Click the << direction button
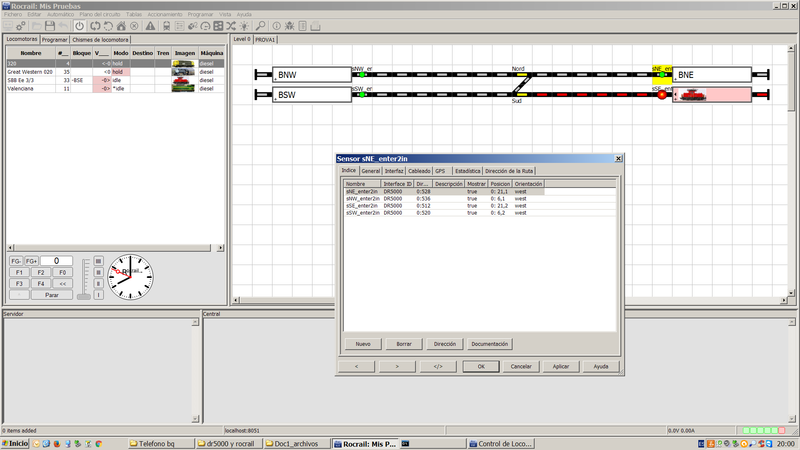Screen dimensions: 800x450 tap(62, 284)
